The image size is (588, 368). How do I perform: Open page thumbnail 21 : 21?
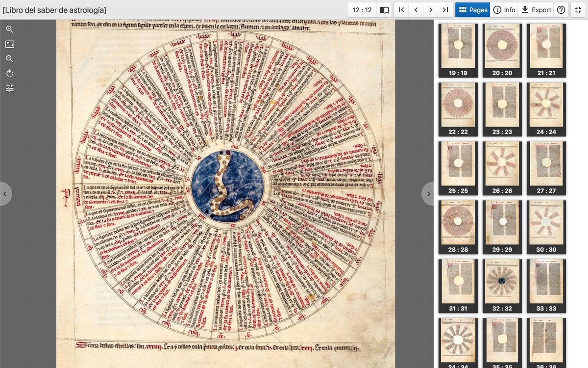coord(546,51)
